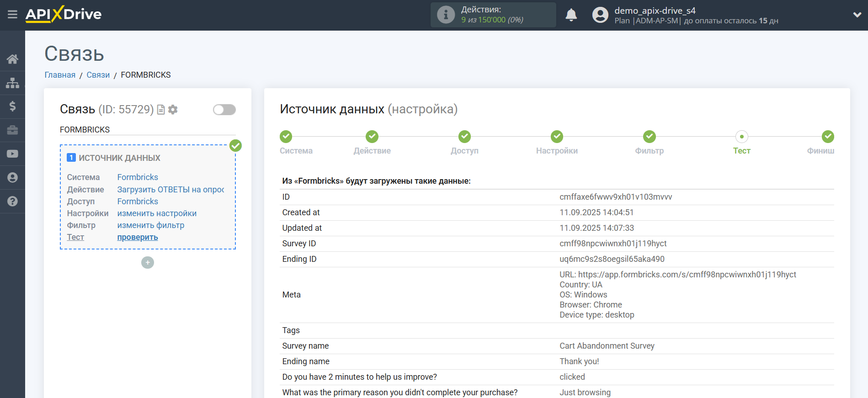Open the Formbricks access link under Доступ
This screenshot has height=398, width=868.
pos(138,202)
